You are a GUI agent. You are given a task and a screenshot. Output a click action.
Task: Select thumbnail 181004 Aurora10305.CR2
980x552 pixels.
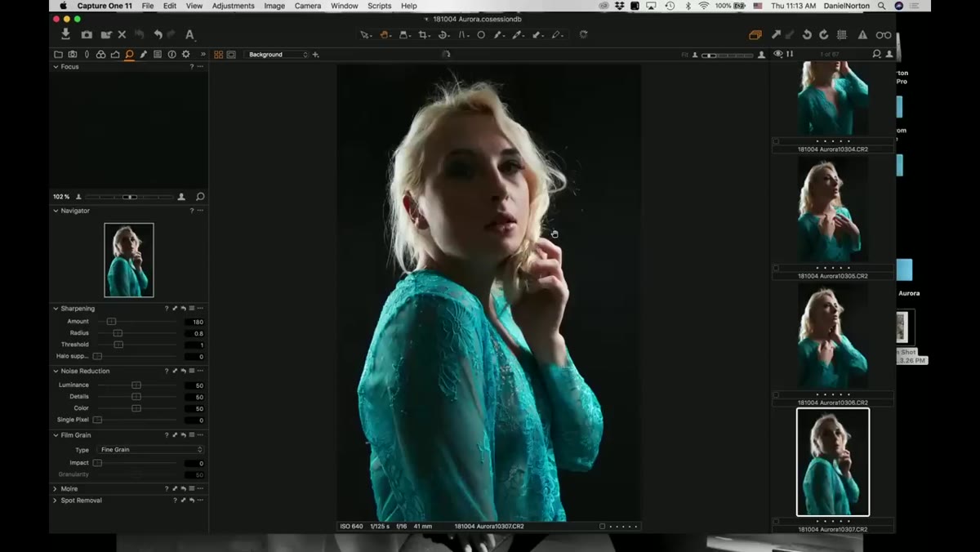[x=833, y=209]
